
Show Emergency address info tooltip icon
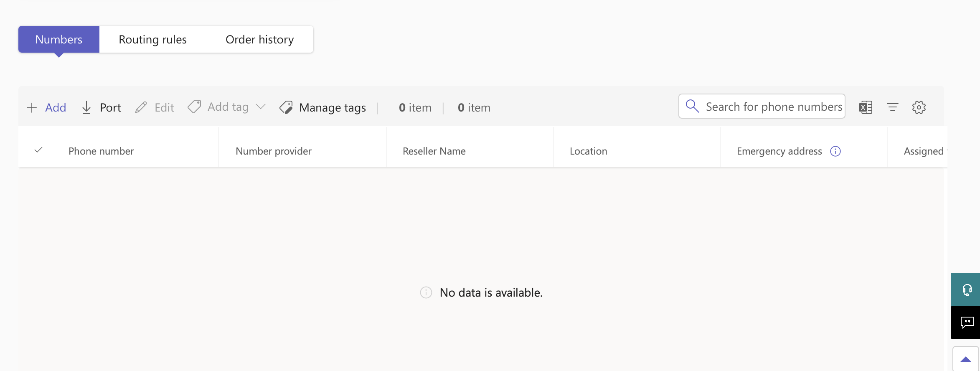(835, 151)
